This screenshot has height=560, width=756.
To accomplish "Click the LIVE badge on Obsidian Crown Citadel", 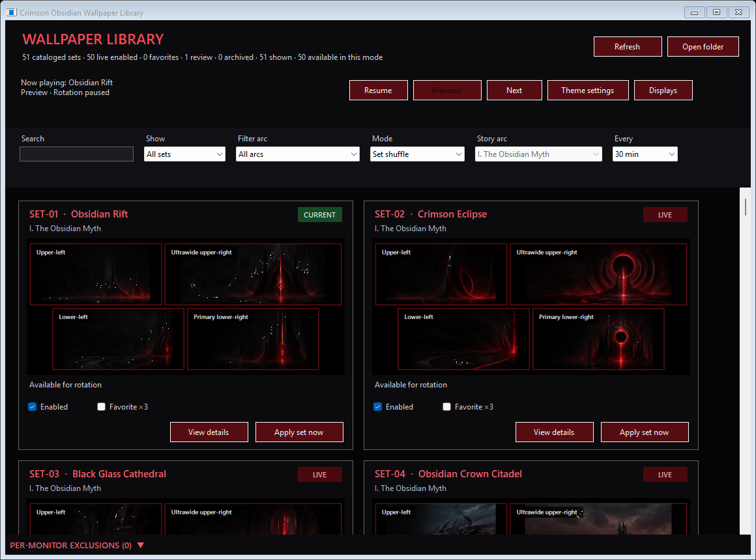I will [x=665, y=475].
